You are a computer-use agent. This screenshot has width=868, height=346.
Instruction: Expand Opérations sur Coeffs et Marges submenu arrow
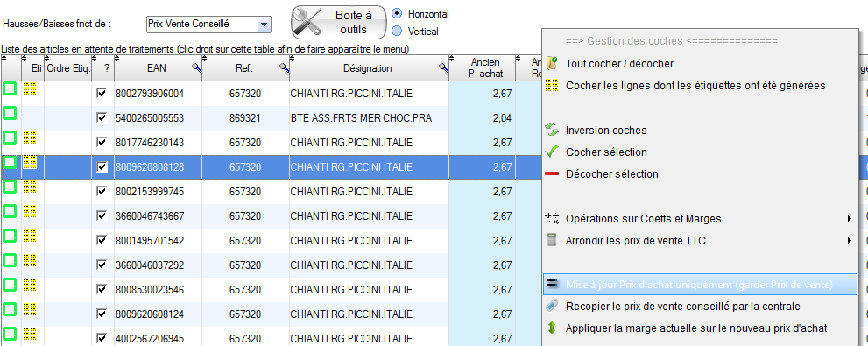click(850, 219)
